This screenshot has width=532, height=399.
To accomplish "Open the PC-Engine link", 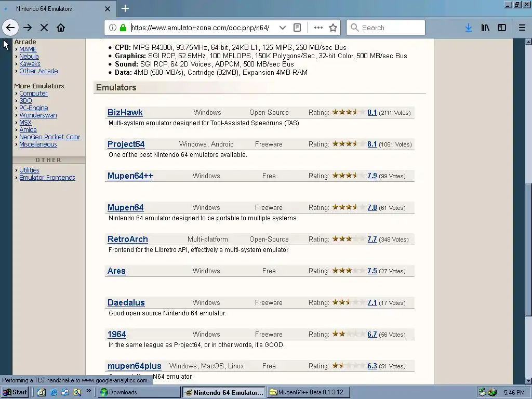I will [x=34, y=108].
